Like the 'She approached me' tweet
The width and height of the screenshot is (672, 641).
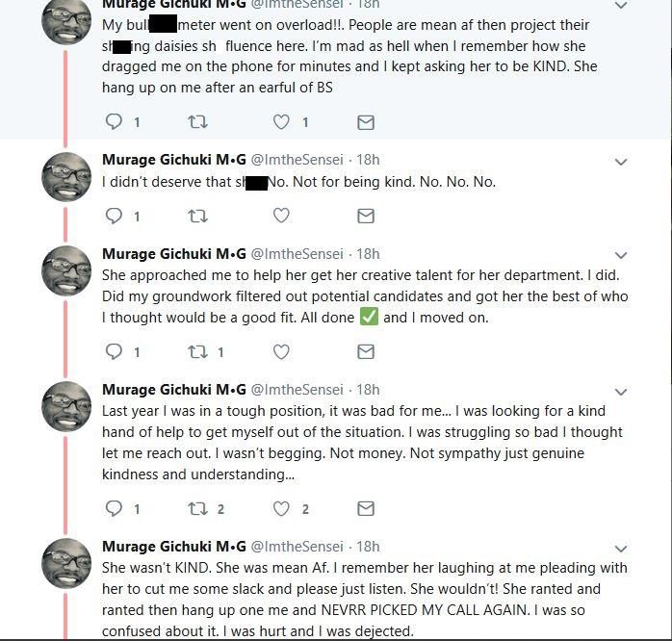point(281,352)
